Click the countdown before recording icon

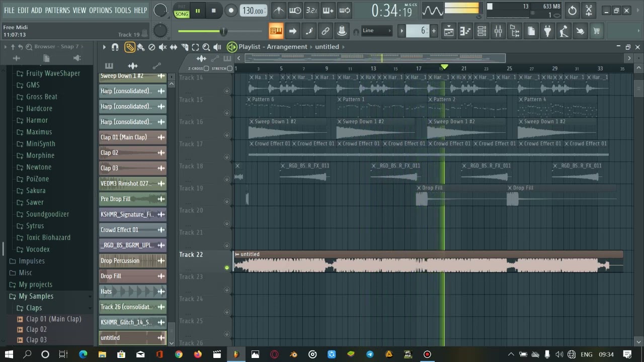tap(311, 10)
